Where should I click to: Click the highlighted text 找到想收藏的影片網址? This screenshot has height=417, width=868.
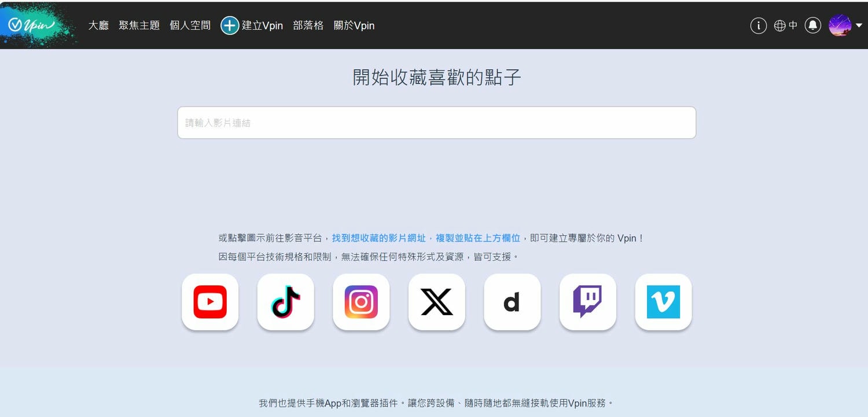[x=378, y=238]
